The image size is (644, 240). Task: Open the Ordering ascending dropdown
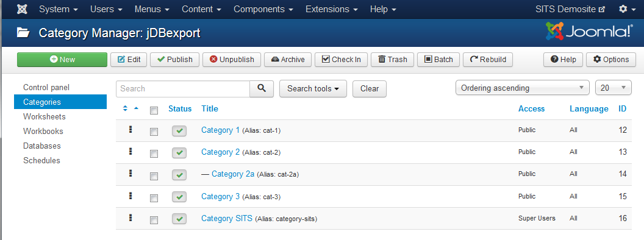(523, 88)
